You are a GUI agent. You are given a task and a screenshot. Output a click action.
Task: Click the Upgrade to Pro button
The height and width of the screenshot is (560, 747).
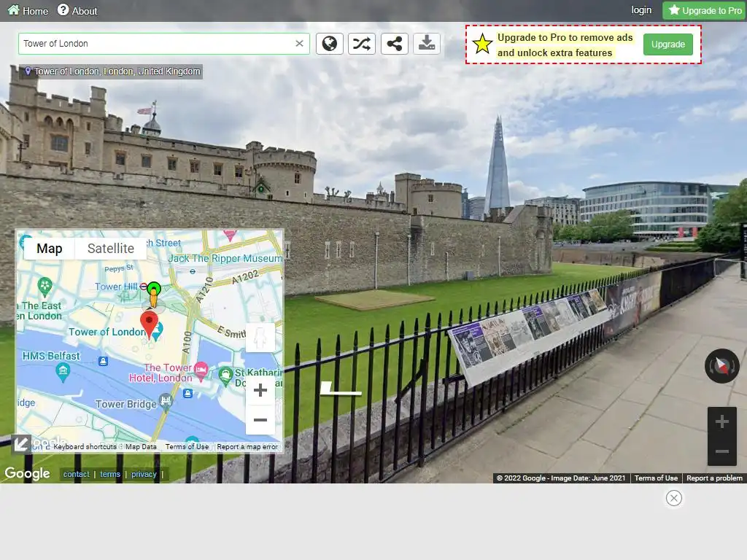pos(705,10)
